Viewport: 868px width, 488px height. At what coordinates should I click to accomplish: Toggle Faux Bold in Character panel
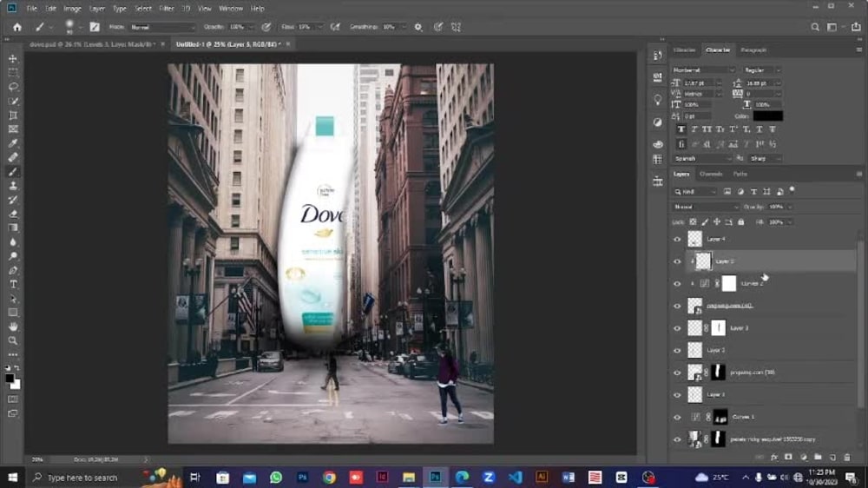pos(681,129)
